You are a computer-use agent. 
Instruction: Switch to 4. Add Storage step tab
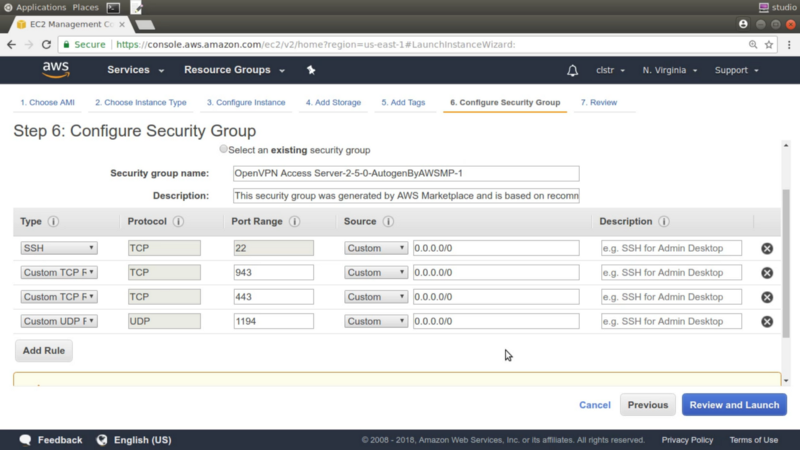coord(333,103)
